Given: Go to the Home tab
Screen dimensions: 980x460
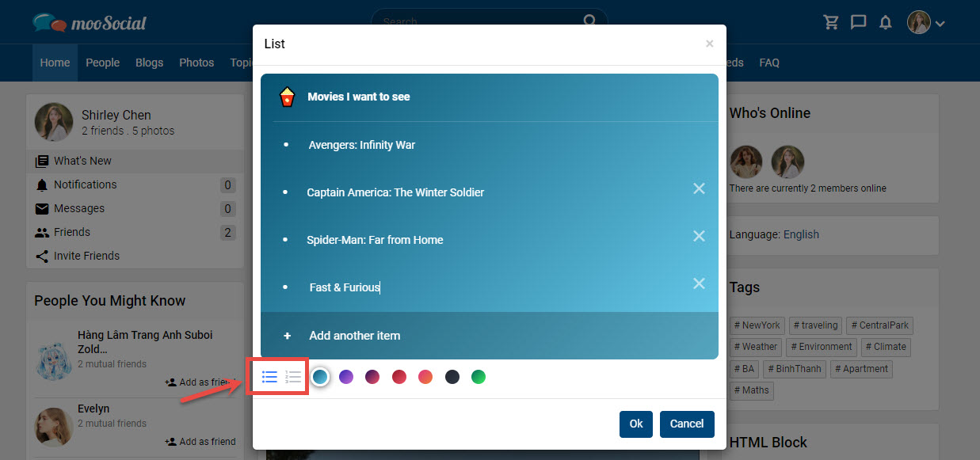Looking at the screenshot, I should (55, 63).
